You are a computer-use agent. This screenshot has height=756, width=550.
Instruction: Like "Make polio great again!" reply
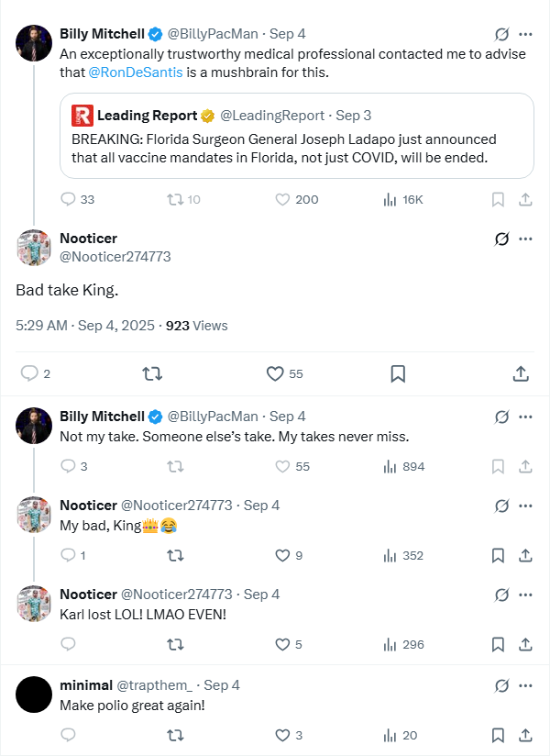point(282,735)
